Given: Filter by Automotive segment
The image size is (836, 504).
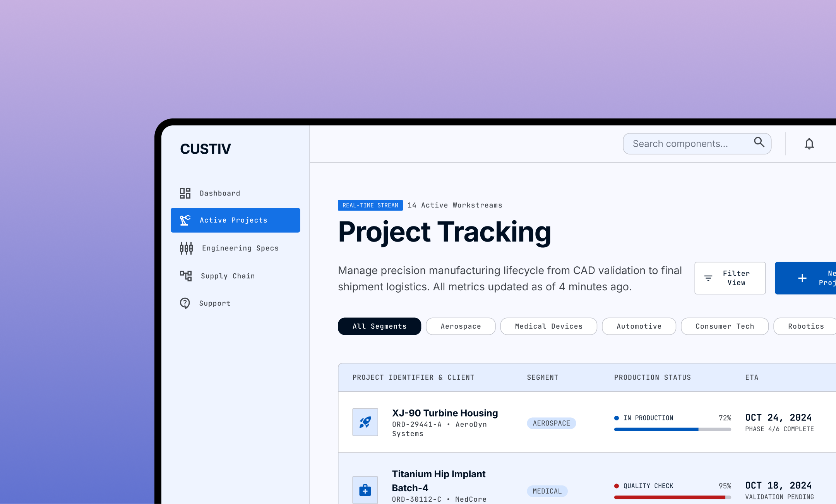Looking at the screenshot, I should click(x=639, y=326).
